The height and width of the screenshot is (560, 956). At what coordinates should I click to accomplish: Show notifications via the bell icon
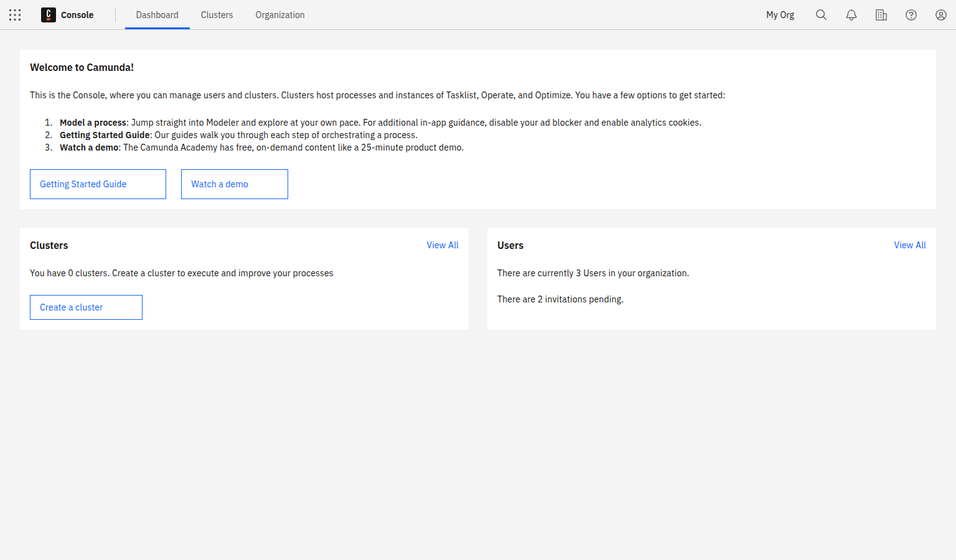click(851, 15)
